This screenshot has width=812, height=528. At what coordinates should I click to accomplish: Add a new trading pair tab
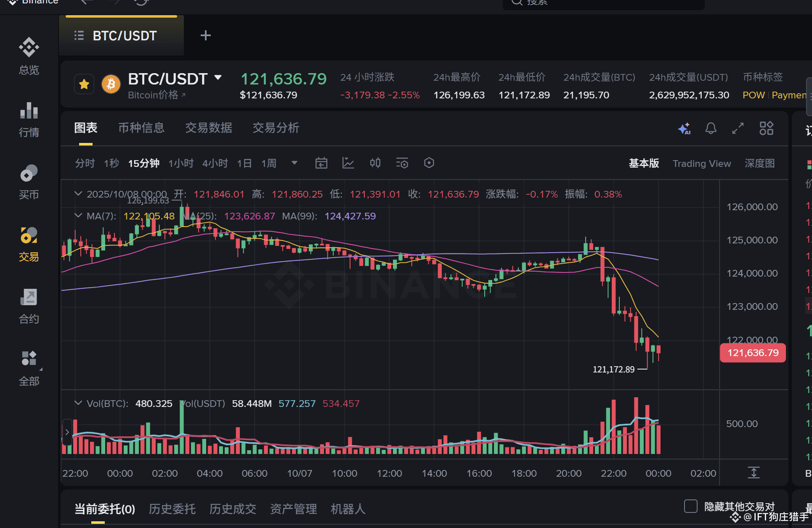[205, 36]
